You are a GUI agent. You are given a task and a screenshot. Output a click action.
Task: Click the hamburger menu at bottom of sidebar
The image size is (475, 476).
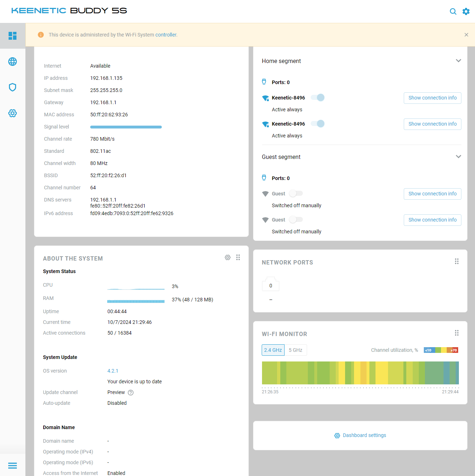[13, 465]
